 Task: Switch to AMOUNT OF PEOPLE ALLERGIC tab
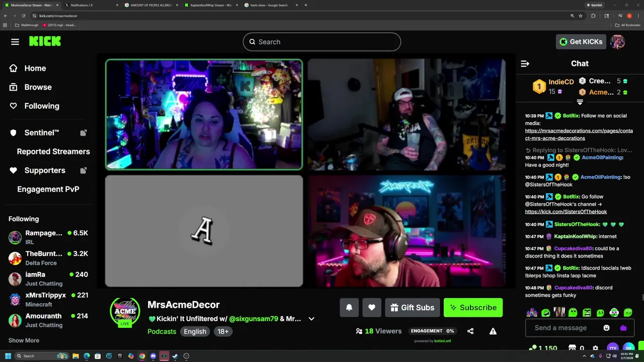(x=150, y=5)
